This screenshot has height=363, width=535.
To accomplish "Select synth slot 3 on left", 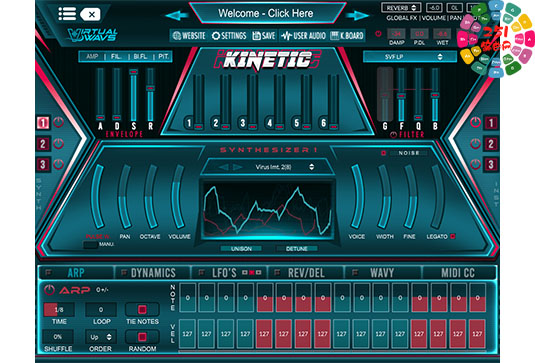I will (x=43, y=164).
